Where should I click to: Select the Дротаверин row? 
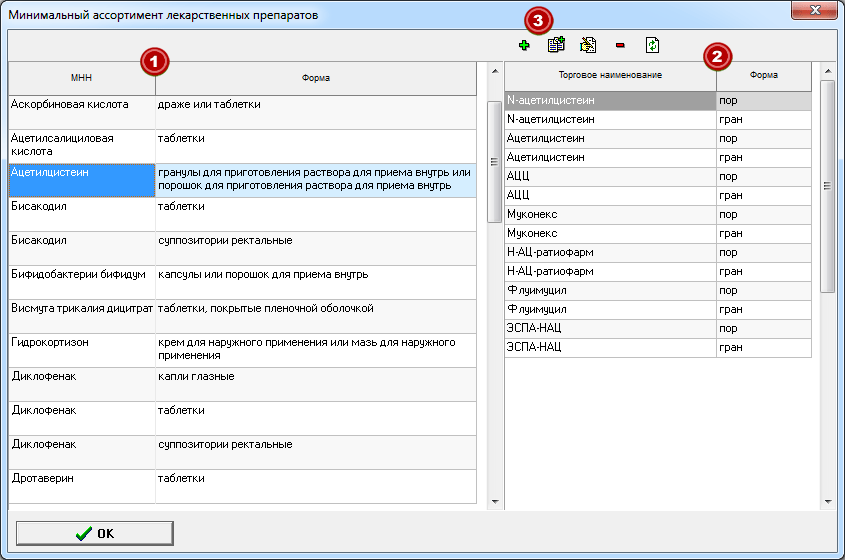pyautogui.click(x=243, y=486)
